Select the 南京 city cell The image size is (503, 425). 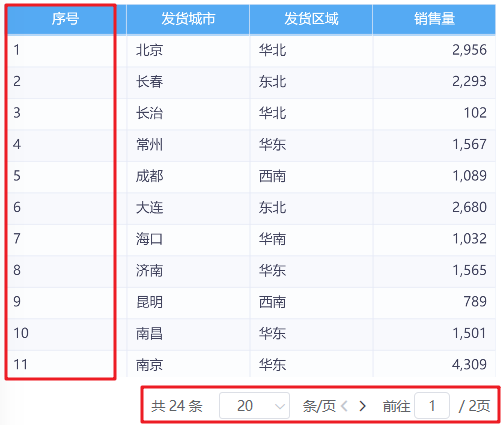(x=188, y=364)
